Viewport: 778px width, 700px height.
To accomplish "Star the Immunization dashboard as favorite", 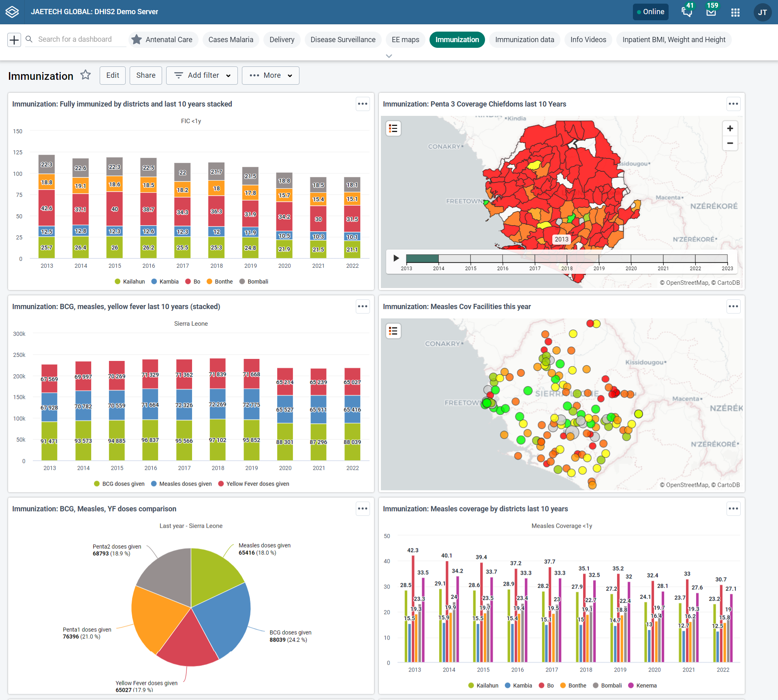I will pyautogui.click(x=85, y=75).
